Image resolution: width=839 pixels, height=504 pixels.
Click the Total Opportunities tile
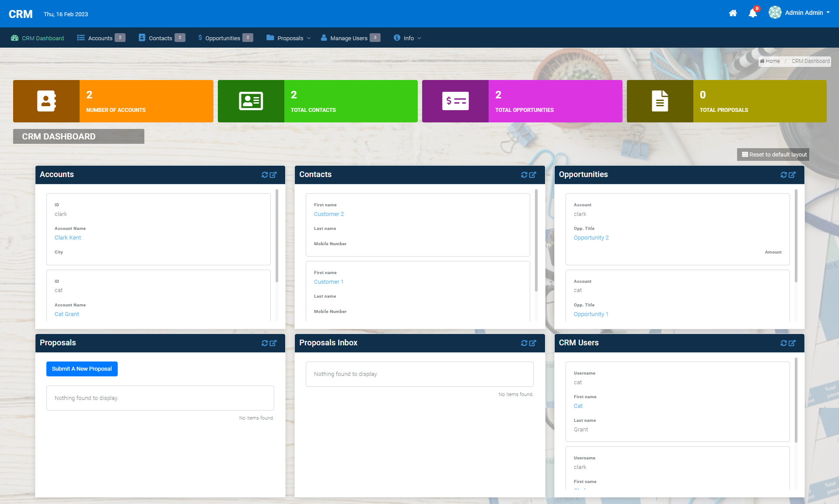(522, 101)
